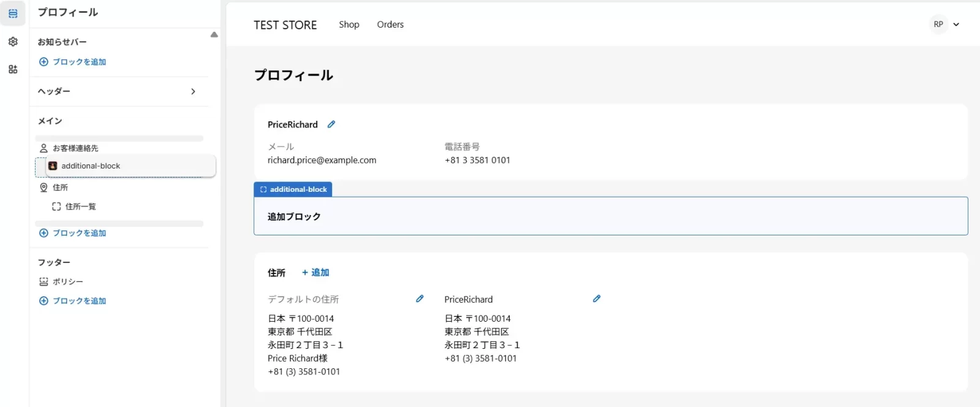The width and height of the screenshot is (980, 407).
Task: Click + 追加 to add an address
Action: click(x=315, y=273)
